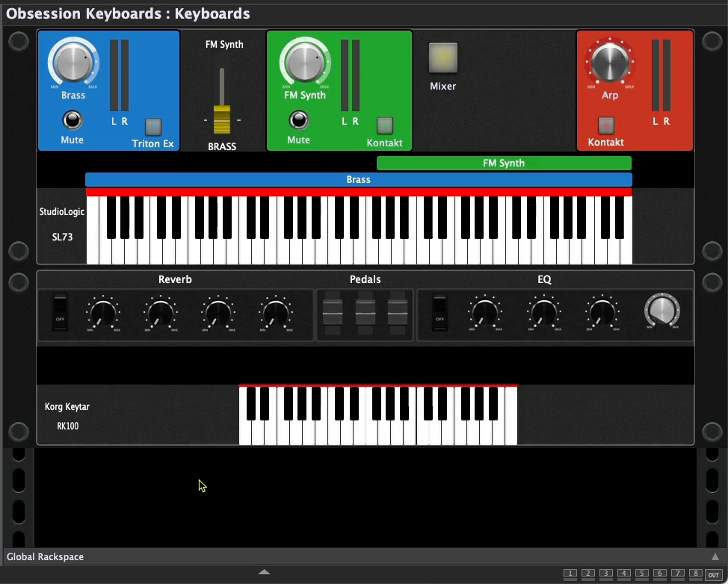Image resolution: width=728 pixels, height=584 pixels.
Task: Click the first EQ black knob
Action: [x=484, y=312]
